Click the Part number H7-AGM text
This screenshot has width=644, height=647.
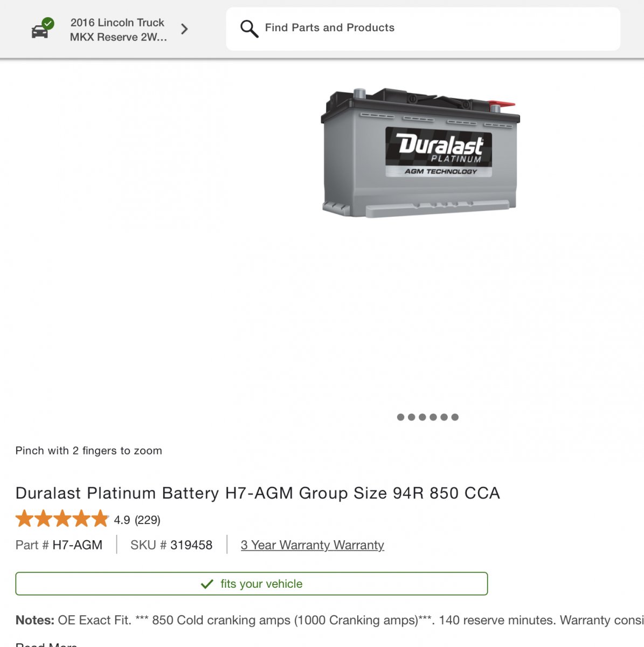(77, 545)
